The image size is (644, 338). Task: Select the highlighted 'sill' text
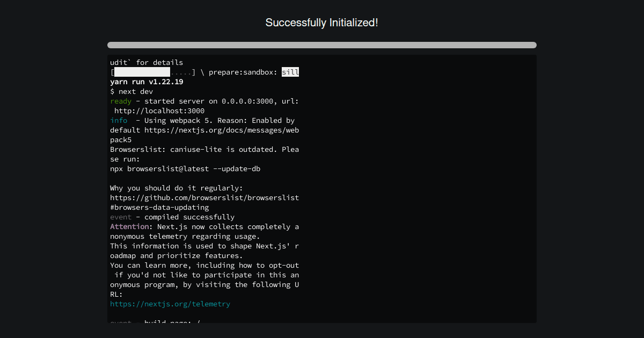tap(290, 71)
